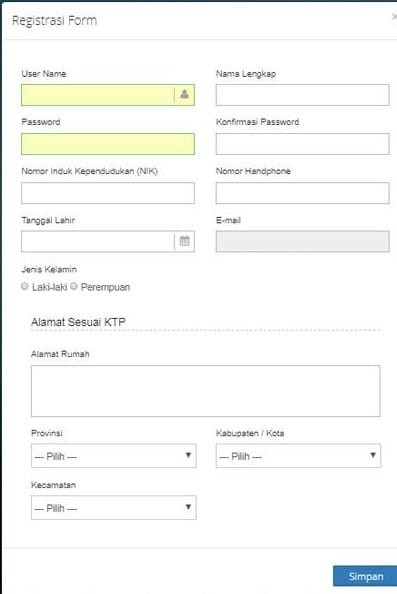Open the Kabupaten / Kota dropdown

click(x=298, y=456)
